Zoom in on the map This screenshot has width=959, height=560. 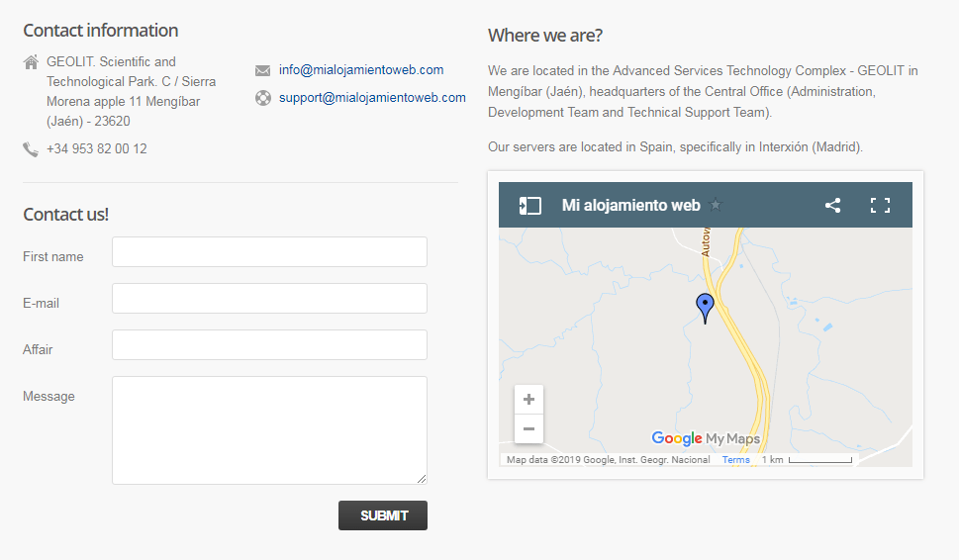(529, 400)
